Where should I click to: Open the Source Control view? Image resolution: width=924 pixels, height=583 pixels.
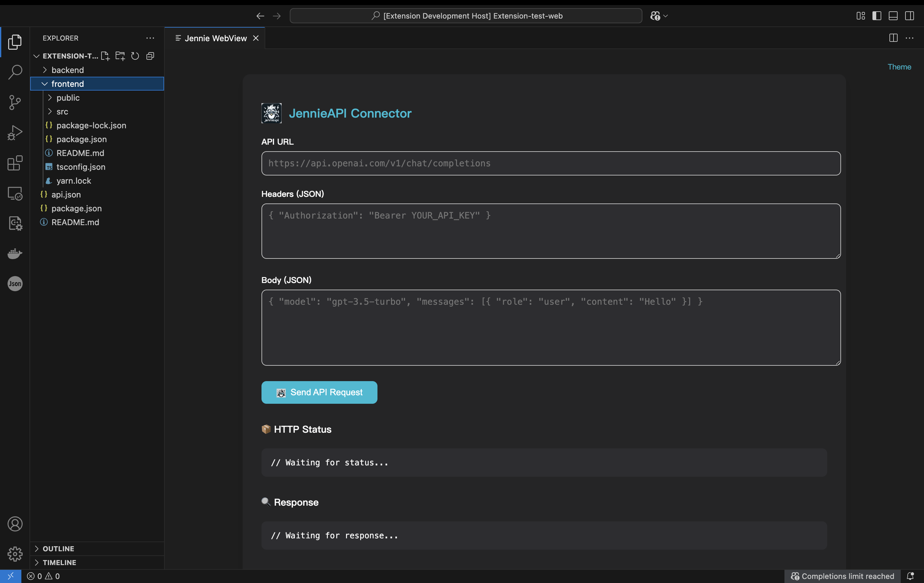pyautogui.click(x=15, y=102)
